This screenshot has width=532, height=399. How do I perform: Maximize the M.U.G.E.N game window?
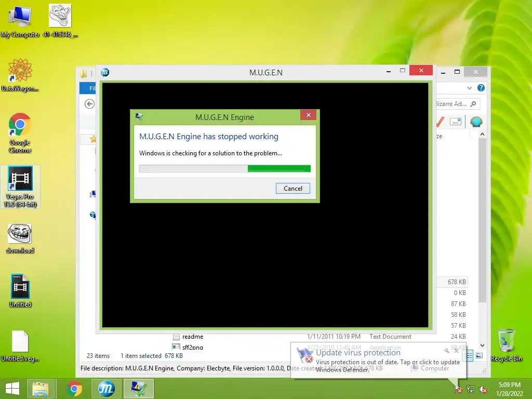click(403, 71)
